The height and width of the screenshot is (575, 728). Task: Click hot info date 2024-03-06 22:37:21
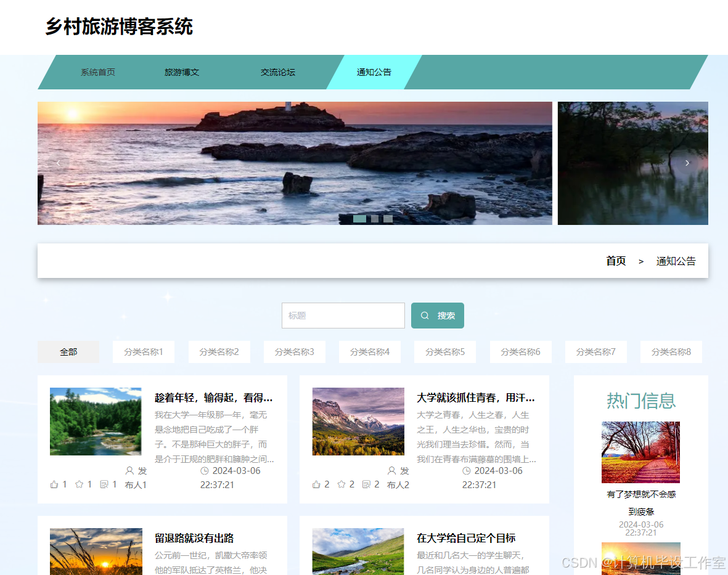[641, 529]
